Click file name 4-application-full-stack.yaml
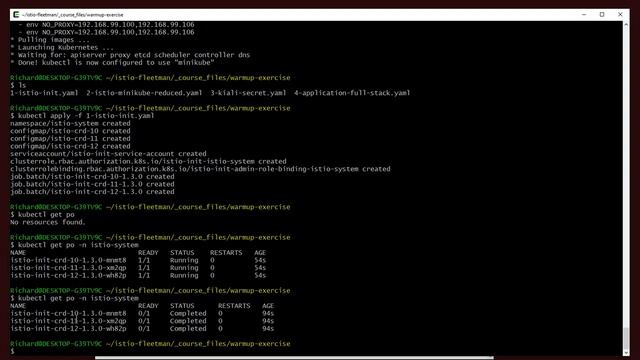This screenshot has height=360, width=640. (x=352, y=93)
